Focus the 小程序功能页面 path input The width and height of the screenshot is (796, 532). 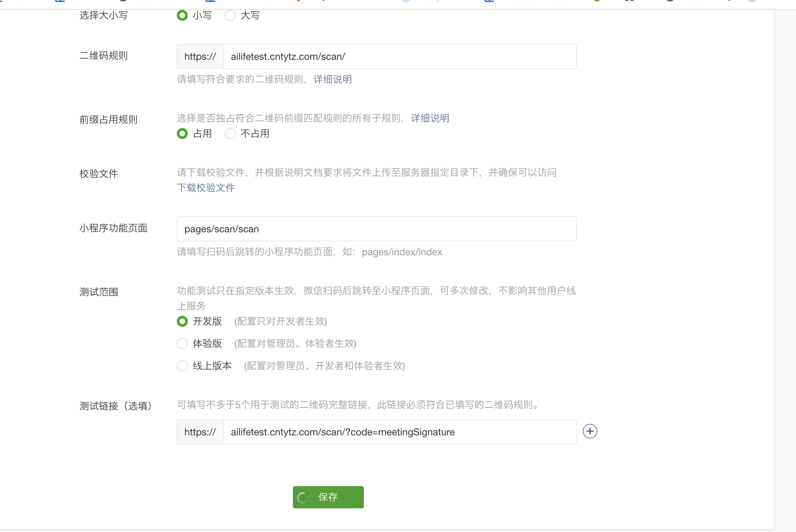click(376, 229)
